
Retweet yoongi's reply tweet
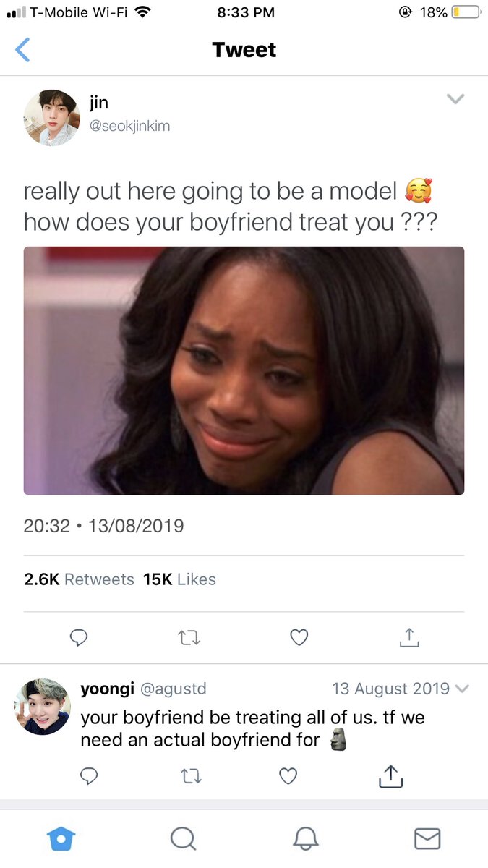[x=189, y=776]
